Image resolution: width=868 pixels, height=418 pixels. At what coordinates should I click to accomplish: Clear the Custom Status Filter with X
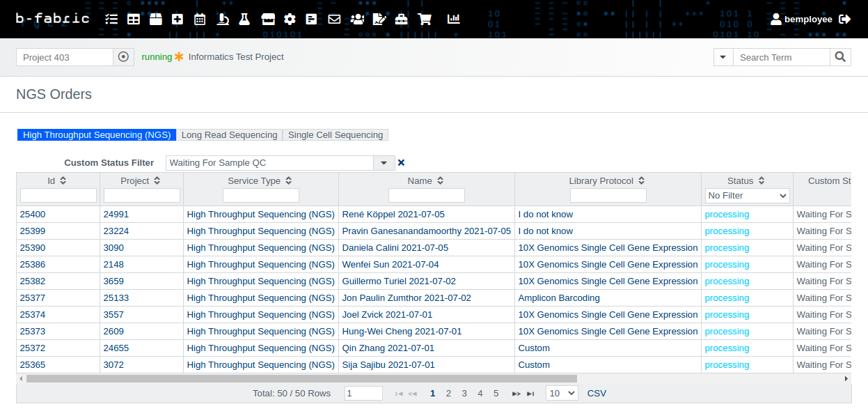point(401,163)
